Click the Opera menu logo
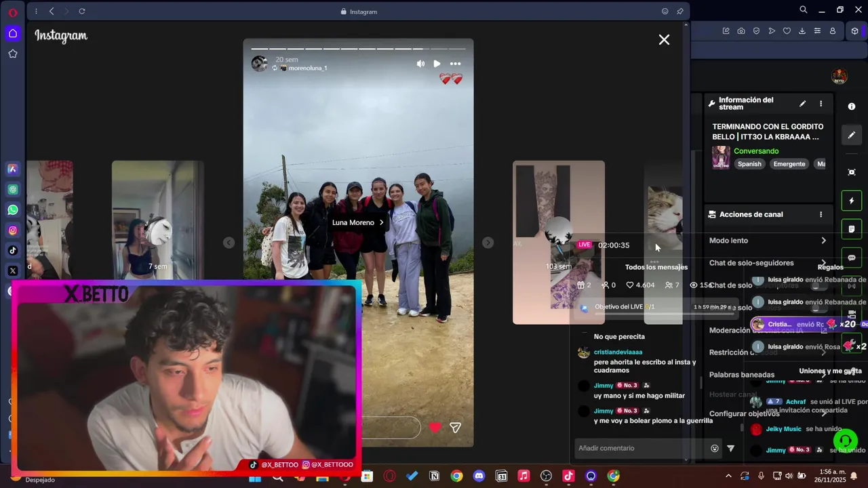 pos(13,12)
